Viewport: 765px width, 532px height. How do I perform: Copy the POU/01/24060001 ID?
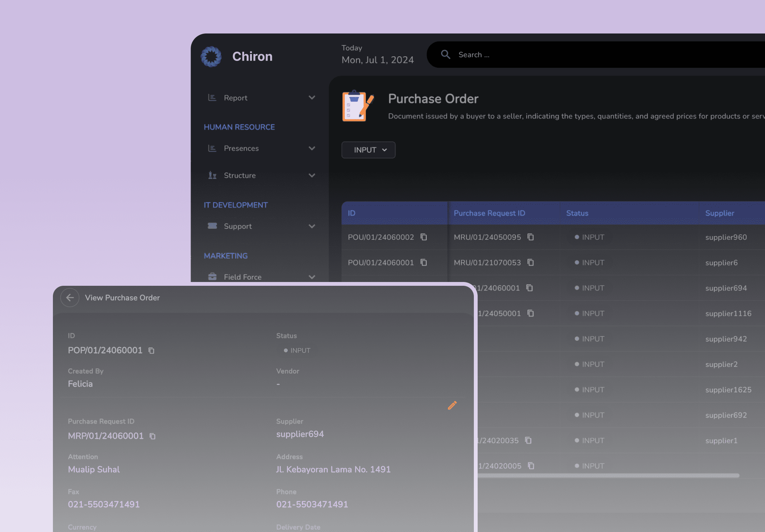424,263
